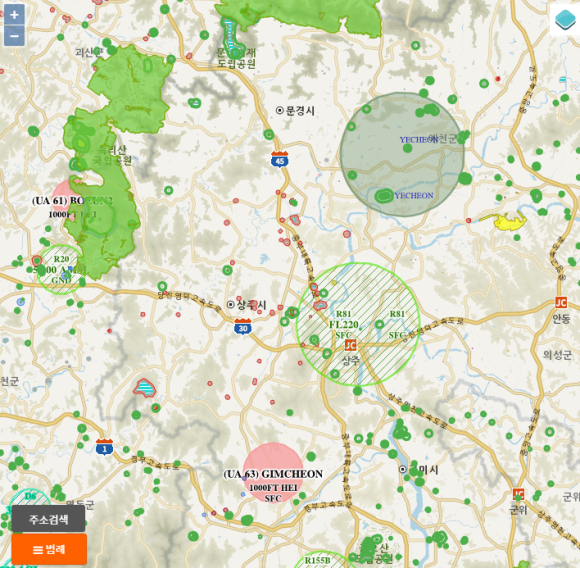
Task: Zoom in the map with plus button
Action: 14,15
